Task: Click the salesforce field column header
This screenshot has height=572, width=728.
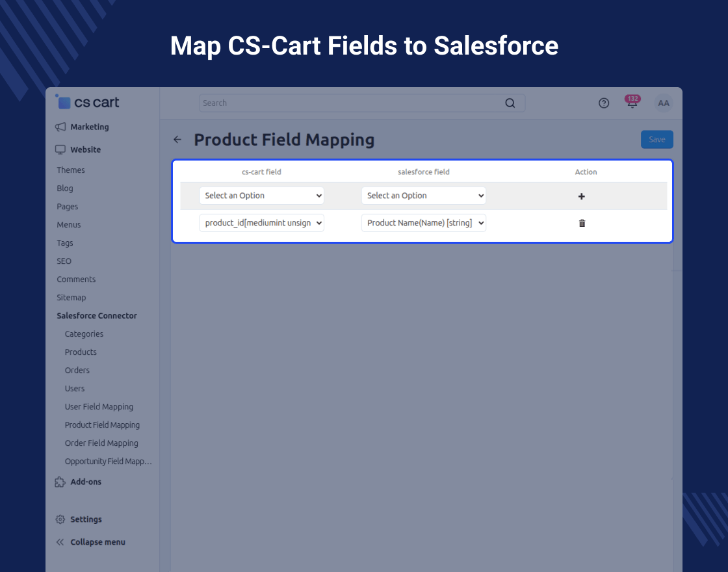Action: pos(423,172)
